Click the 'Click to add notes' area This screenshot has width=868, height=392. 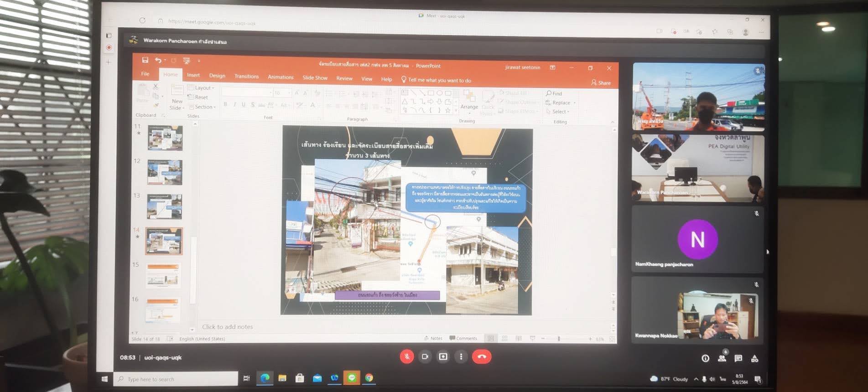tap(227, 327)
